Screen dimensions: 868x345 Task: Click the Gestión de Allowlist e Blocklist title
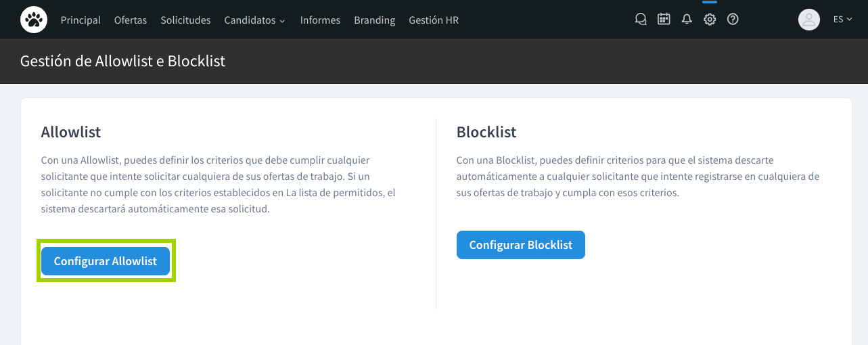pos(122,62)
